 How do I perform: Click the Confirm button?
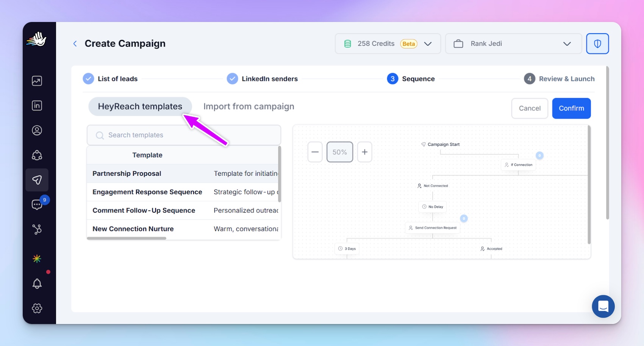point(571,108)
